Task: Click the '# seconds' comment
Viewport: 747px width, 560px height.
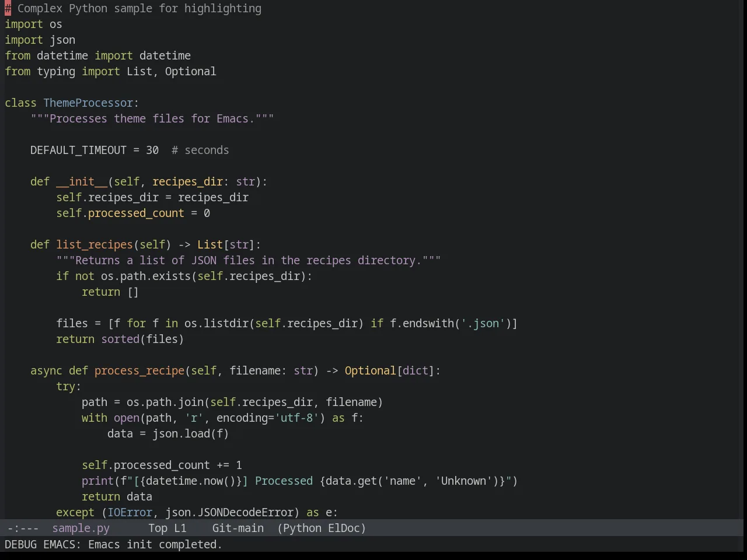Action: point(200,150)
